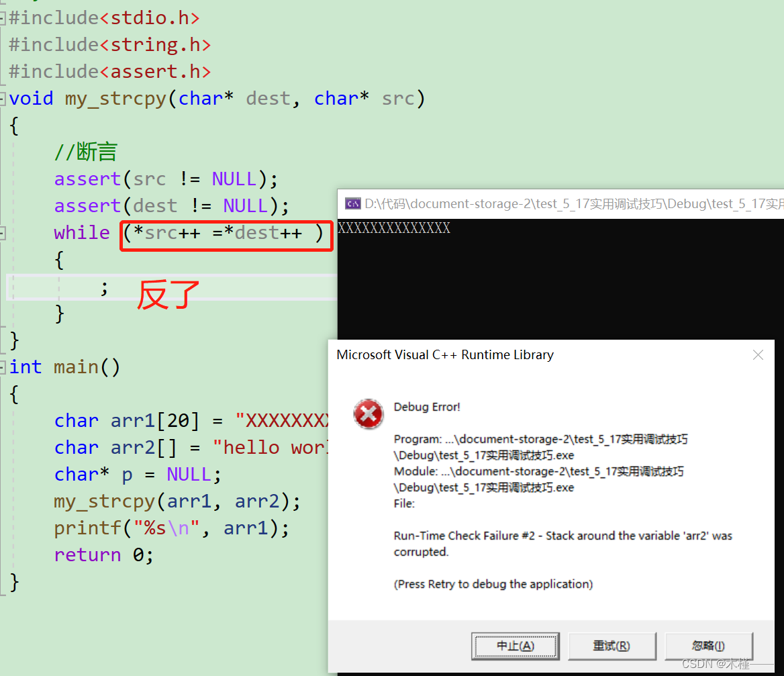This screenshot has width=784, height=676.
Task: Click the red Debug Error icon
Action: (x=369, y=414)
